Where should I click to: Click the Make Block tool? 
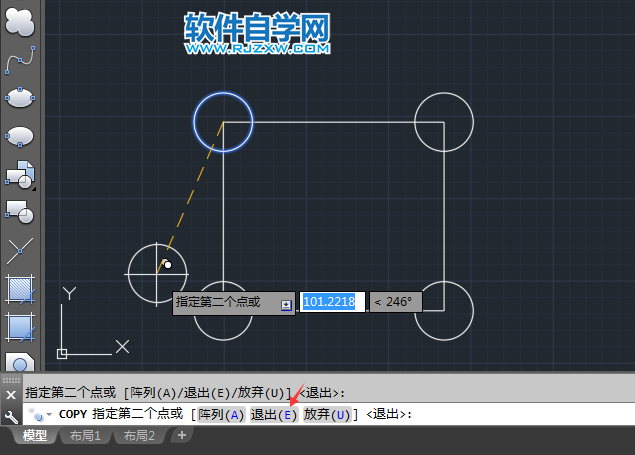pos(19,212)
